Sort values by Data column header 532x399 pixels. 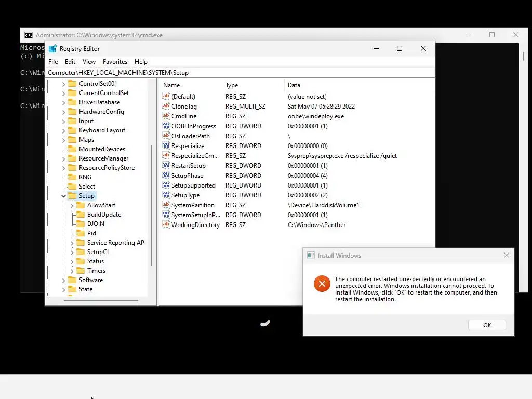[x=359, y=85]
